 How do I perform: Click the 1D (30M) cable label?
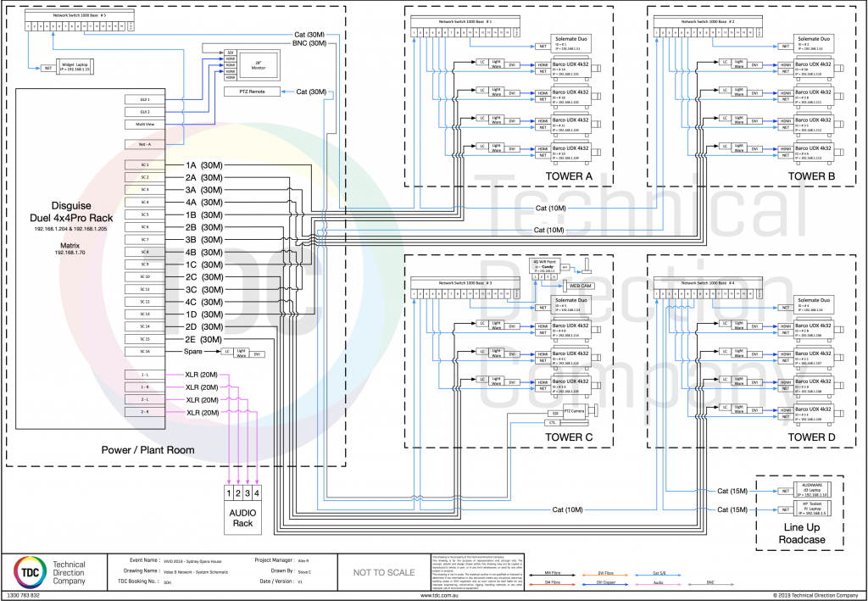pyautogui.click(x=203, y=314)
